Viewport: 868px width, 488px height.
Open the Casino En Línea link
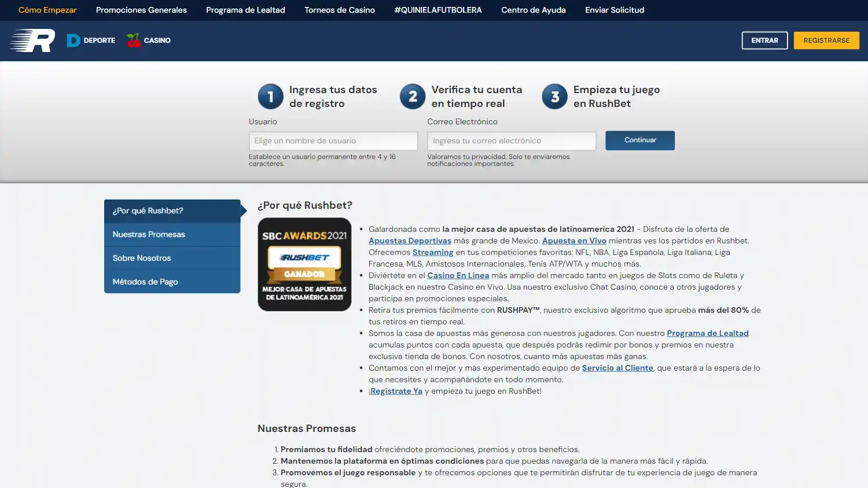click(x=458, y=275)
